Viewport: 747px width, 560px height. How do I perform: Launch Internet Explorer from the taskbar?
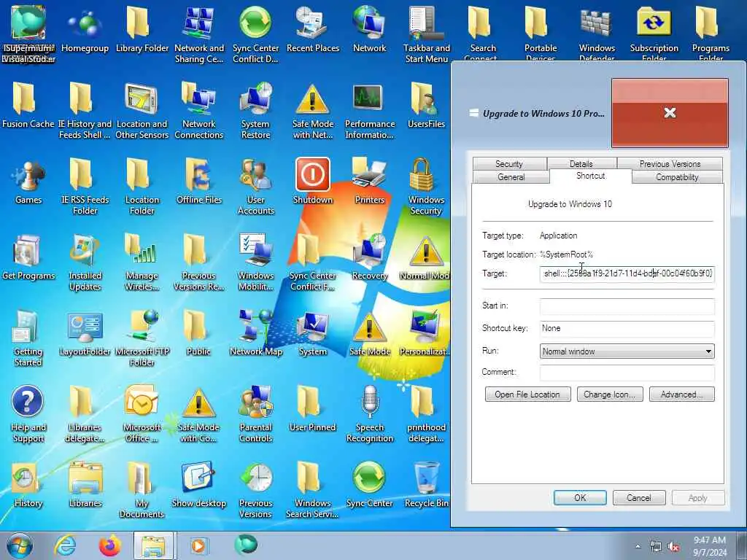(x=64, y=545)
